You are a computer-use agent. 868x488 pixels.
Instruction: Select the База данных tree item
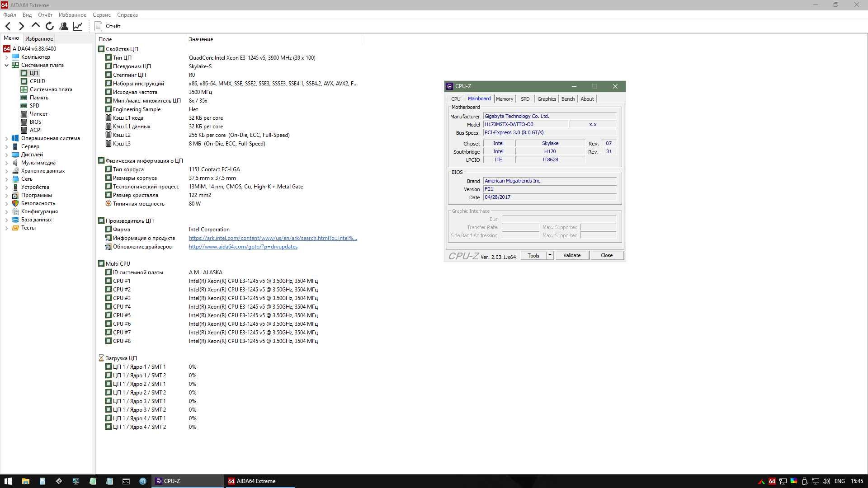point(36,220)
